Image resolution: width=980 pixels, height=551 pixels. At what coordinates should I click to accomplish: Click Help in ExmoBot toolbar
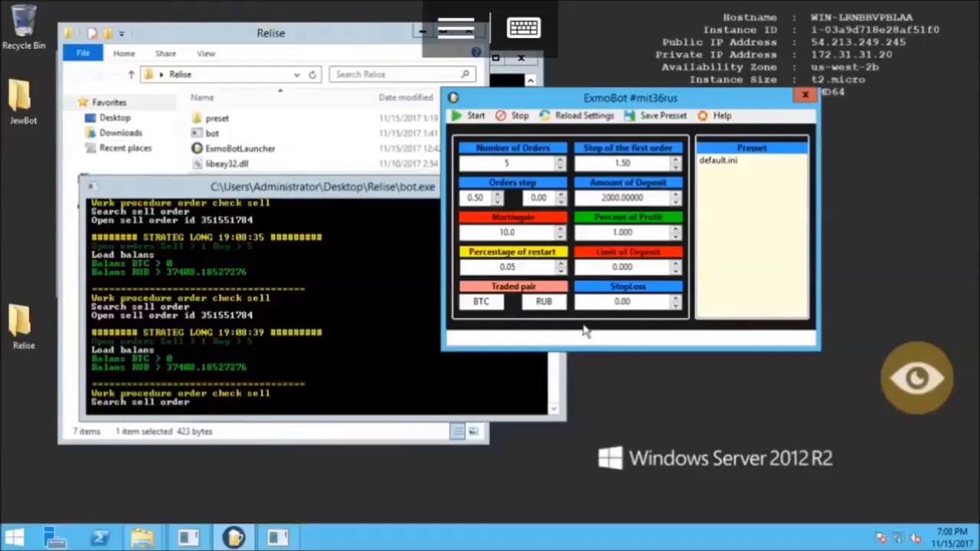tap(722, 116)
